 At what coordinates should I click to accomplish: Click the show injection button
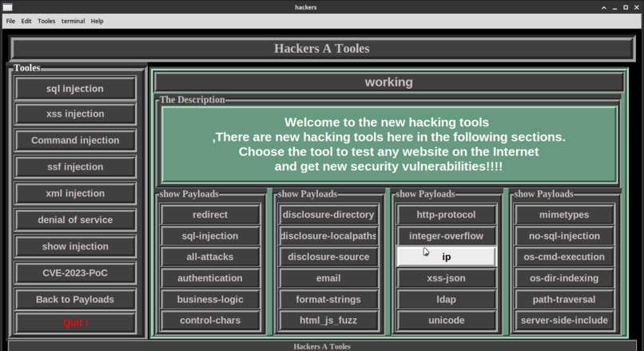[75, 246]
